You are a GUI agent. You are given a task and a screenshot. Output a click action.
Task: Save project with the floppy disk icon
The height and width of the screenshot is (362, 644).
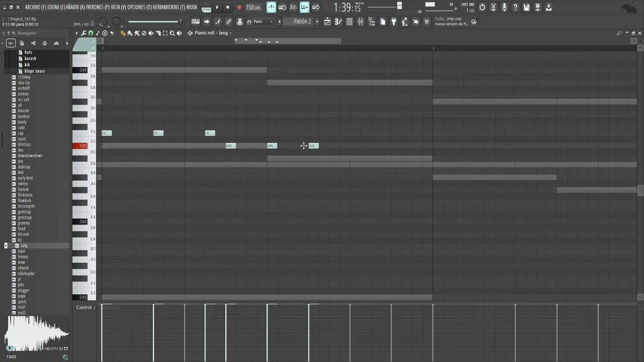coord(526,7)
